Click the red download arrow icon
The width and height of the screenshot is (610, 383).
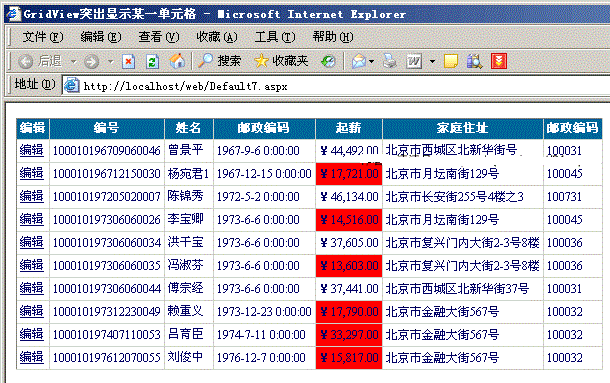(x=499, y=61)
